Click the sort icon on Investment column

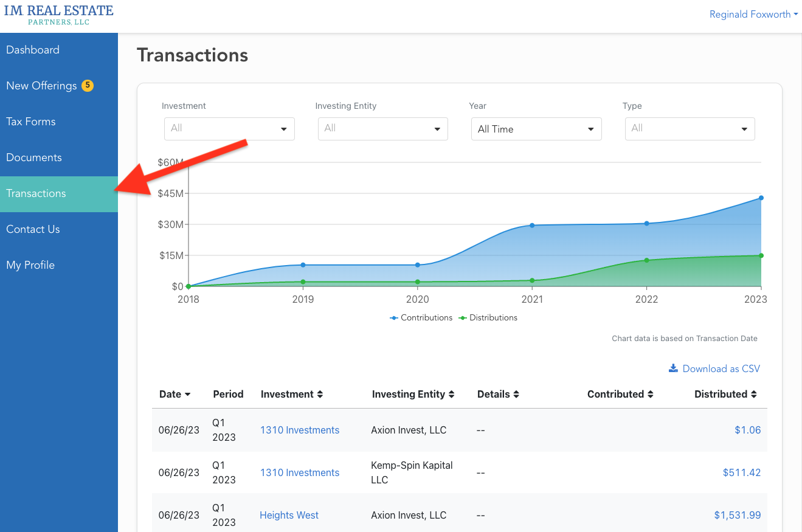coord(320,394)
